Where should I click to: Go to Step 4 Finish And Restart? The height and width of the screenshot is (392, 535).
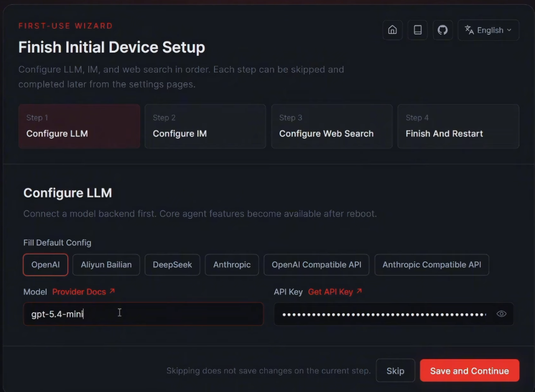[458, 126]
